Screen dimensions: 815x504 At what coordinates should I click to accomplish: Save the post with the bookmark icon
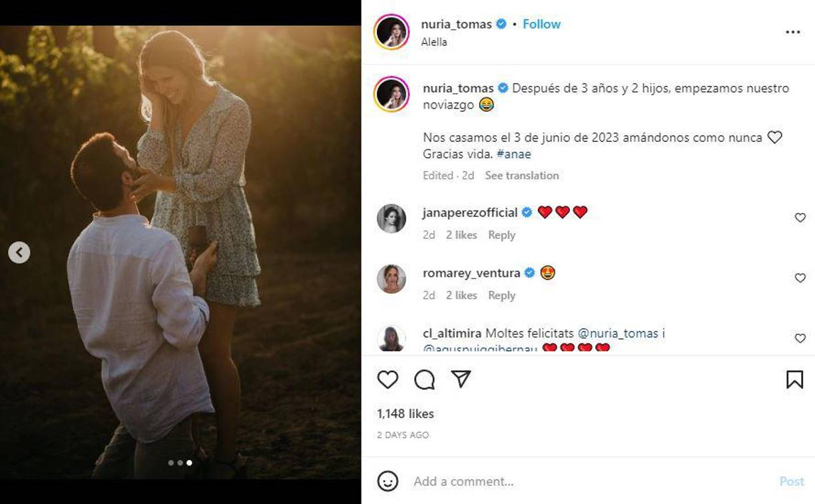coord(794,378)
